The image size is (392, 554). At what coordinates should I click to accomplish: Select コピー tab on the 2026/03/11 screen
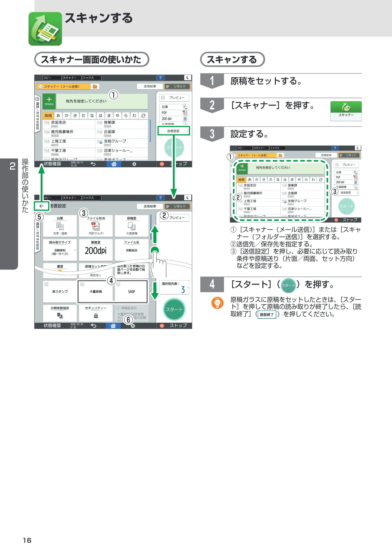pos(52,77)
